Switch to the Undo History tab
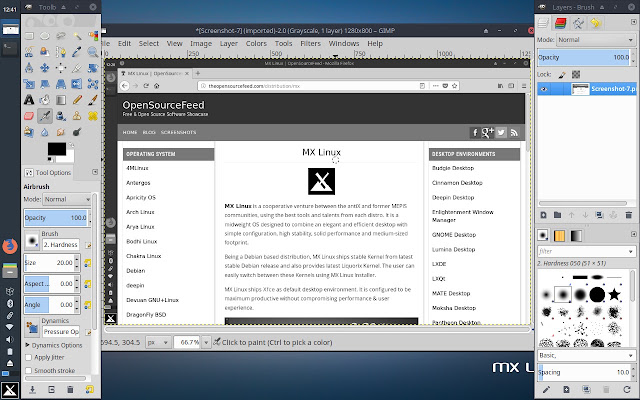 pos(596,23)
